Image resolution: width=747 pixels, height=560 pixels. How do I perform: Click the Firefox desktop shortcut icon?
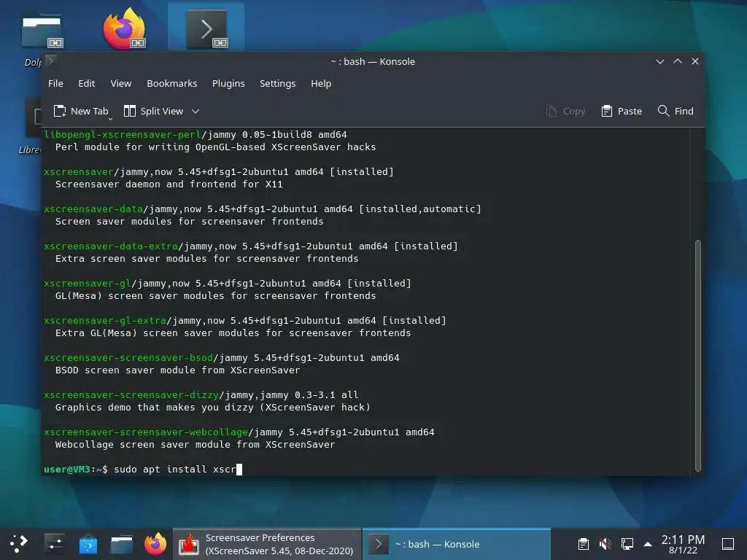[124, 28]
